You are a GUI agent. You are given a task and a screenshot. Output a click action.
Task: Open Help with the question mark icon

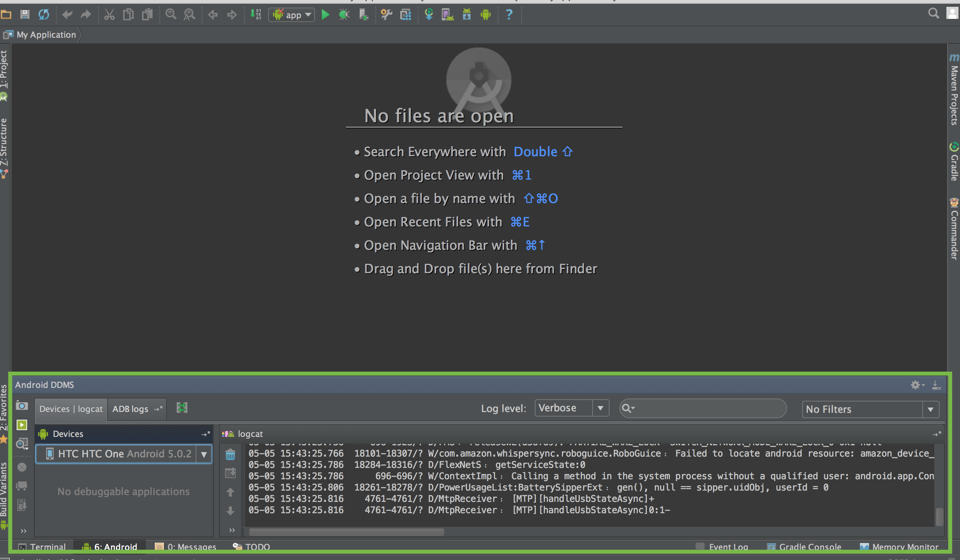[x=509, y=14]
